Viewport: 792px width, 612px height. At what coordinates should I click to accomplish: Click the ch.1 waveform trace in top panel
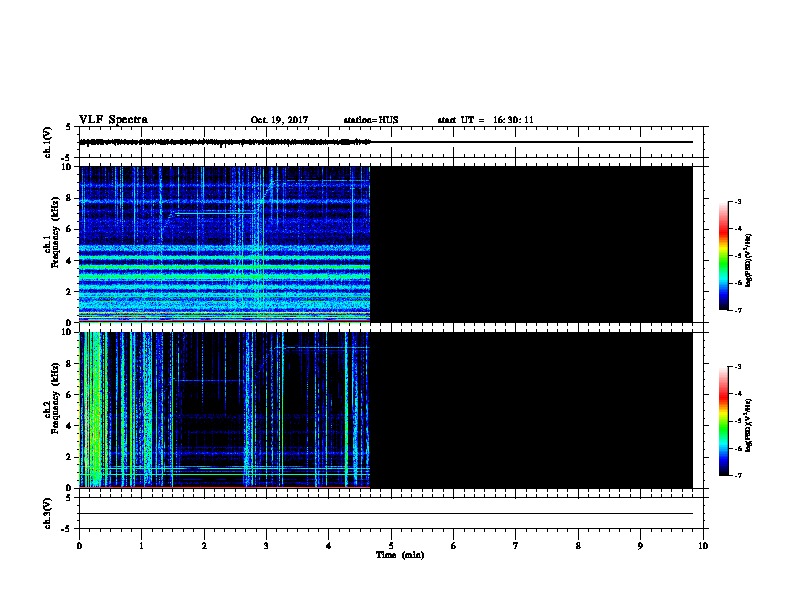tap(225, 142)
